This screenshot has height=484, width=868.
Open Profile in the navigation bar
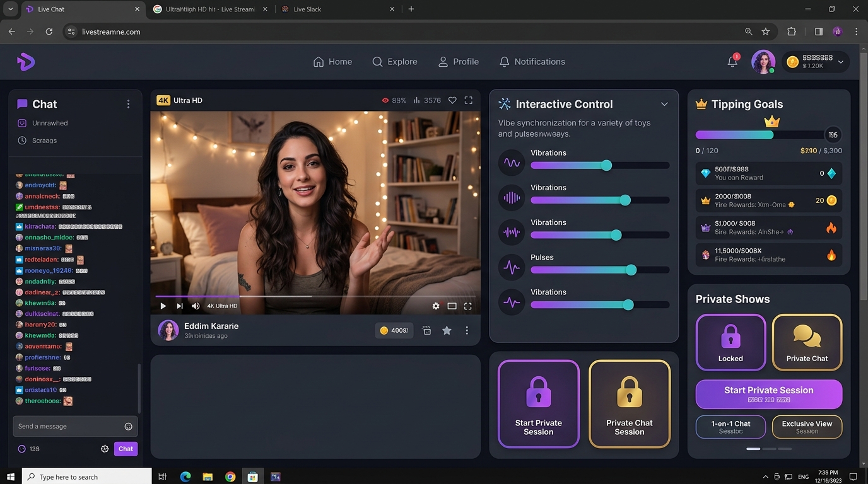[x=459, y=62]
